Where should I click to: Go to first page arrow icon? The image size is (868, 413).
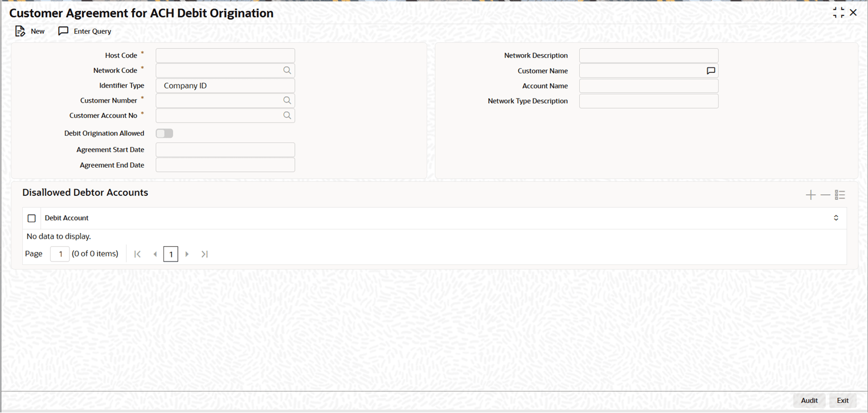137,254
